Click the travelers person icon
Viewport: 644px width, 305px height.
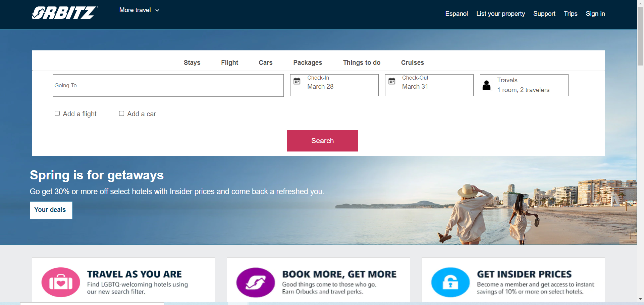tap(486, 85)
